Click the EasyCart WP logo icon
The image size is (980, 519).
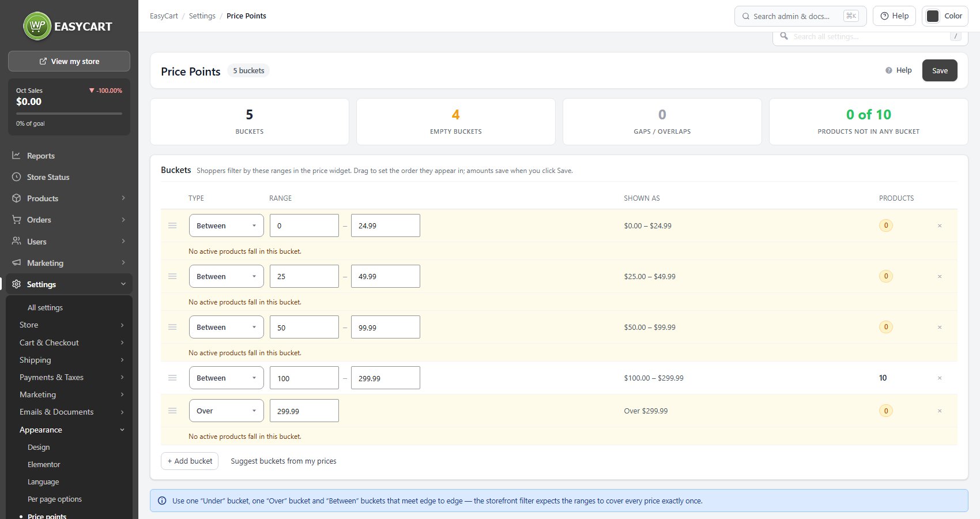point(37,26)
